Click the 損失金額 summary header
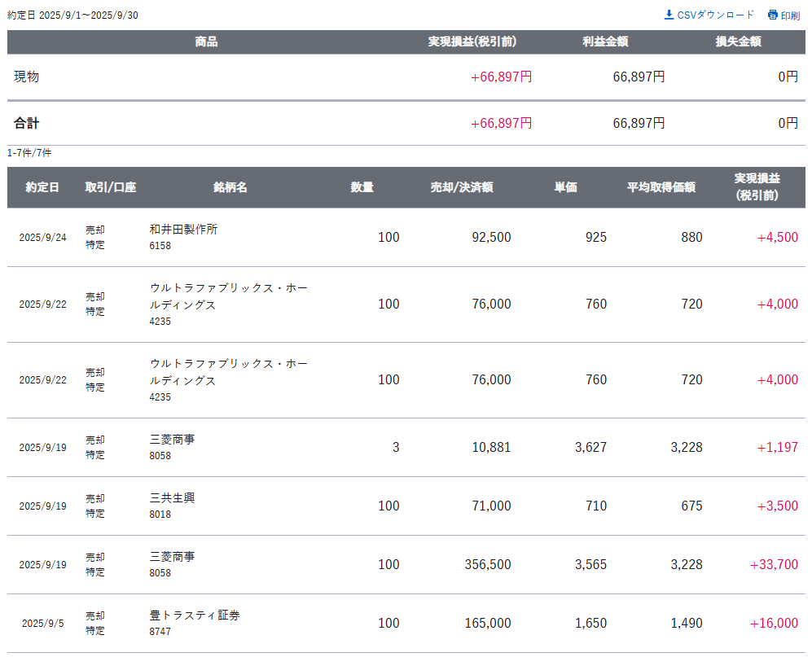Viewport: 812px width, 657px height. tap(738, 42)
